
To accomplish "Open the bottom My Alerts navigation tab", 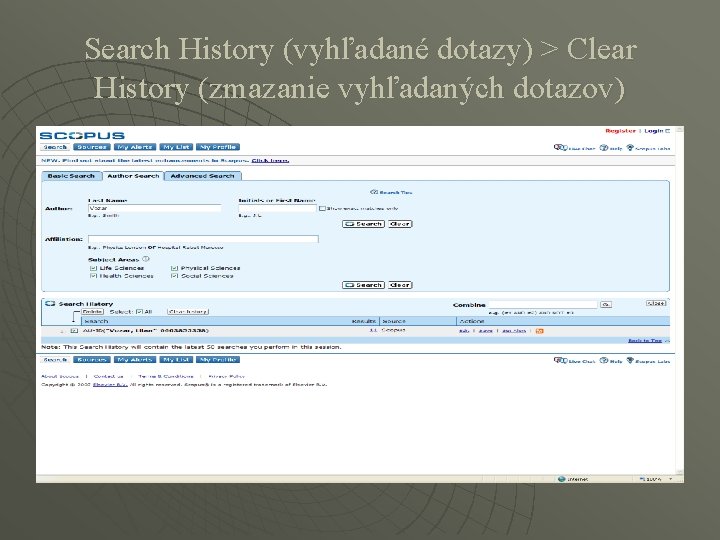I will (x=135, y=360).
